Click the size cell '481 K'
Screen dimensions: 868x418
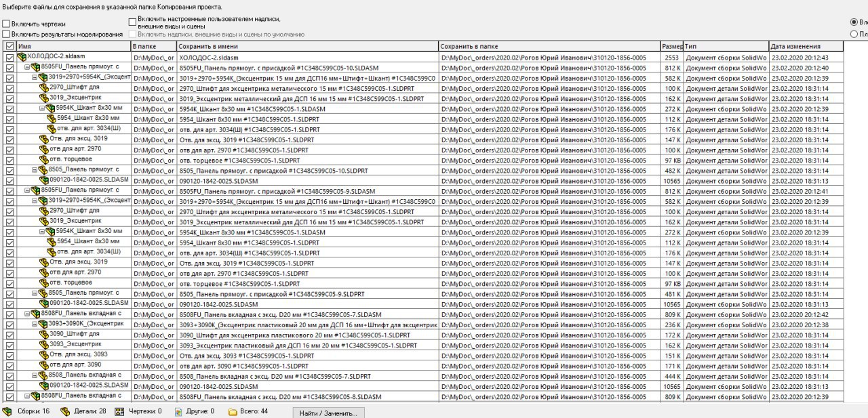point(672,294)
